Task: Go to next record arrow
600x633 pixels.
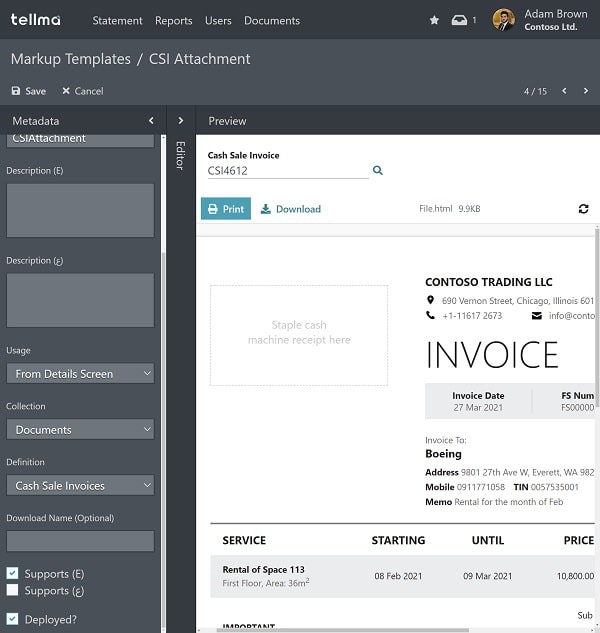Action: (x=586, y=91)
